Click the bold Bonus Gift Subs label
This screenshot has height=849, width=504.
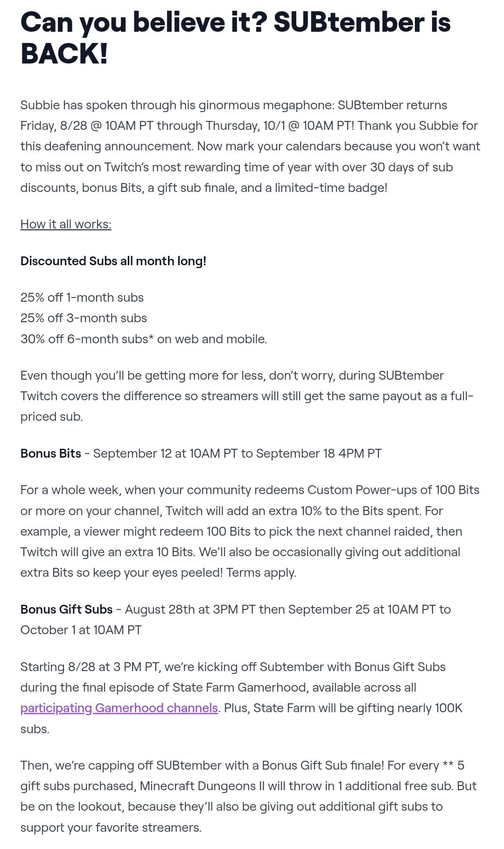point(67,609)
